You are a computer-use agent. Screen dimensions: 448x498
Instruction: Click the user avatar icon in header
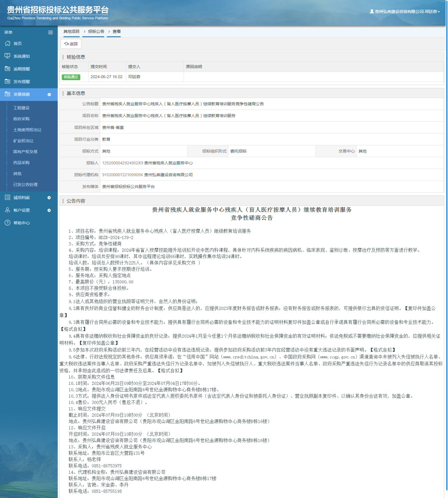[x=372, y=12]
